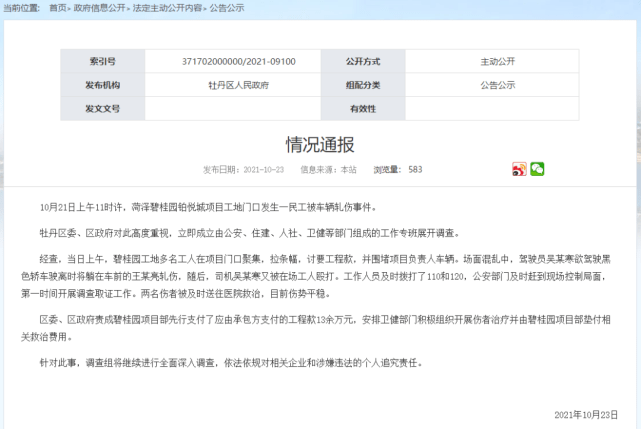Open 法定主动公开内容 breadcrumb link
Screen dimensions: 641x429
coord(167,8)
